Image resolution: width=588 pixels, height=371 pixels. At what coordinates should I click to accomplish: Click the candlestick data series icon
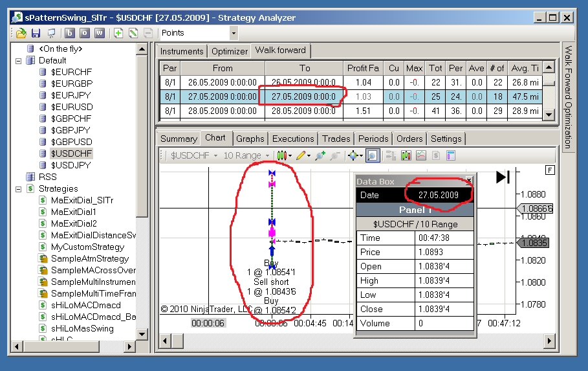coord(406,155)
